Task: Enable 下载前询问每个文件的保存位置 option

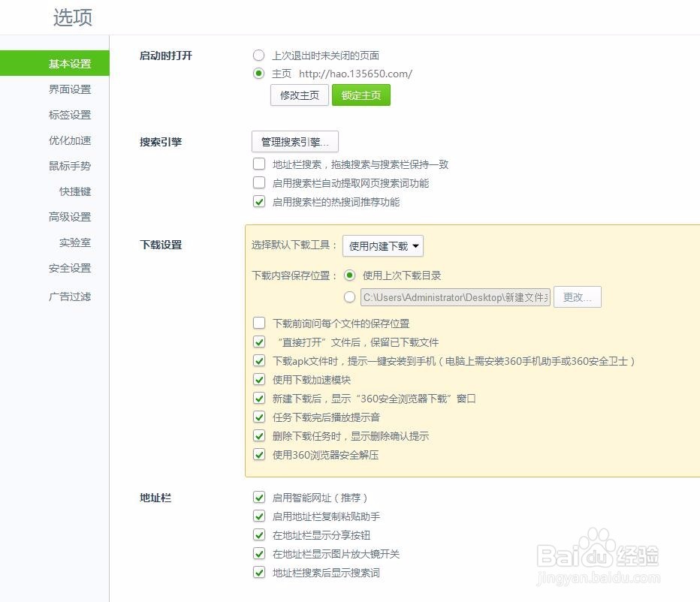Action: pyautogui.click(x=259, y=323)
